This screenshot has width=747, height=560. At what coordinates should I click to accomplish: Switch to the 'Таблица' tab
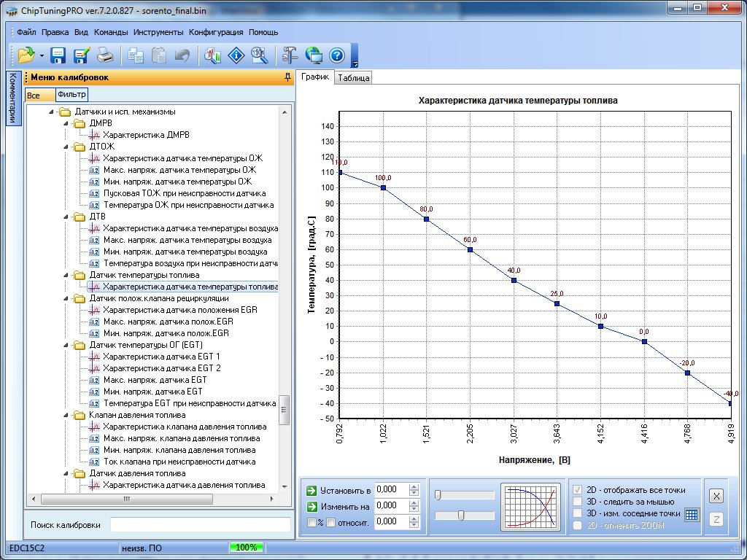tap(354, 78)
